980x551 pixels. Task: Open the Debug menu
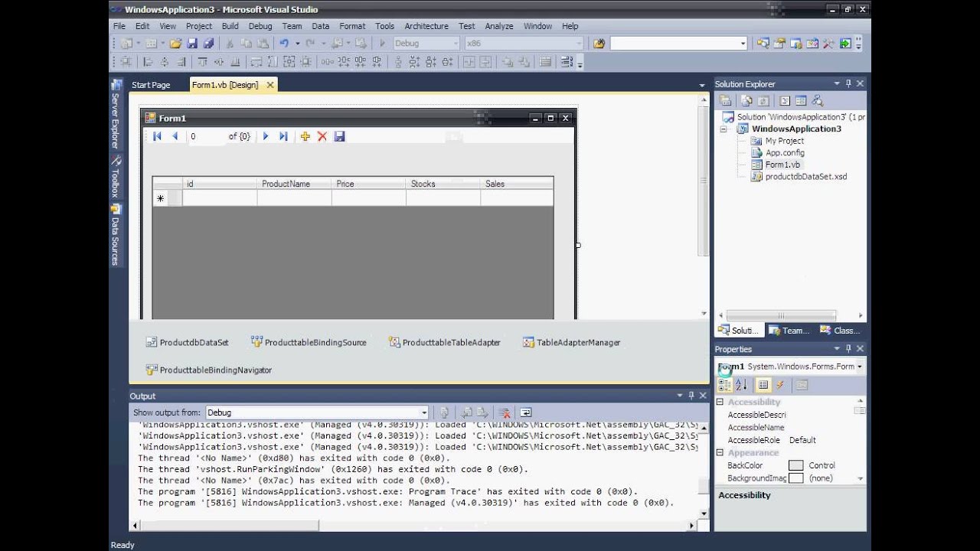tap(260, 26)
